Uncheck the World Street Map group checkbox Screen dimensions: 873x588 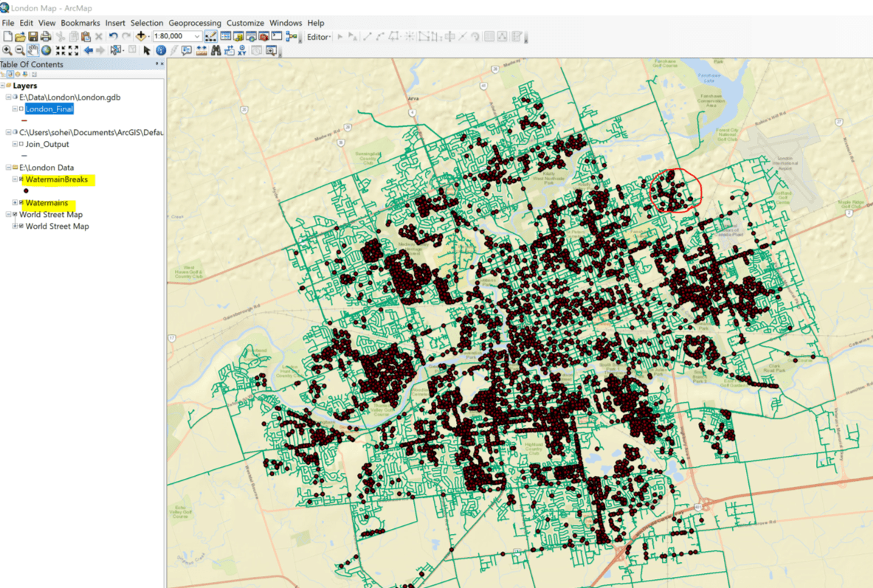coord(15,215)
